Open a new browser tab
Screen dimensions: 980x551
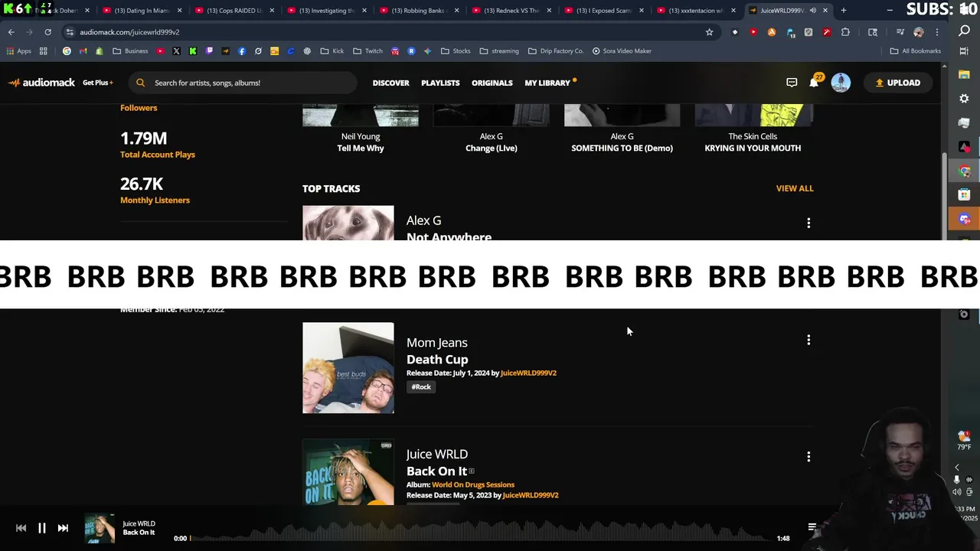click(844, 11)
